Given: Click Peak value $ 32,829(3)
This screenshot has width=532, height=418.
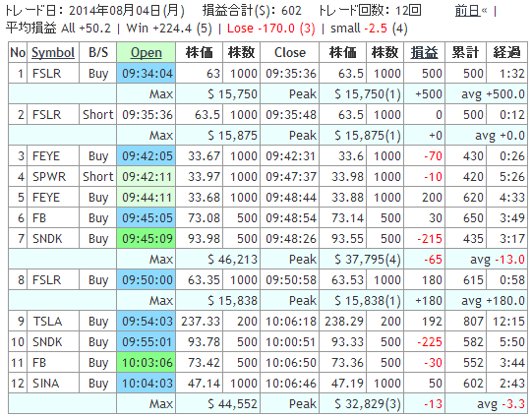Looking at the screenshot, I should 368,404.
